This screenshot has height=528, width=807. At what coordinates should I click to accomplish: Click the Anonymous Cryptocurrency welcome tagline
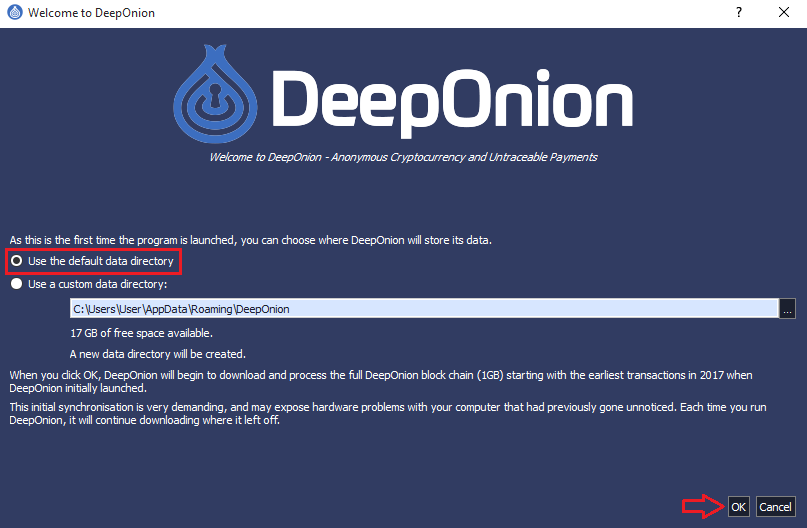(x=404, y=157)
